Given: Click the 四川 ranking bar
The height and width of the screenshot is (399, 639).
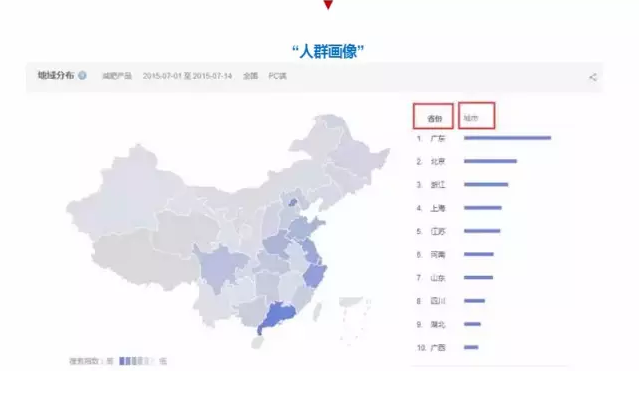Looking at the screenshot, I should point(474,301).
